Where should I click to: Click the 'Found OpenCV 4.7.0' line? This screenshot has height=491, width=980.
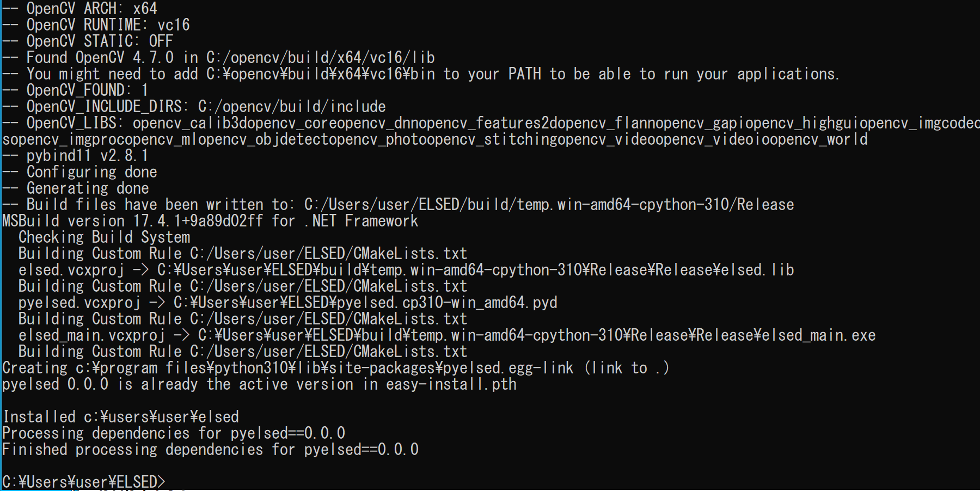click(x=218, y=58)
